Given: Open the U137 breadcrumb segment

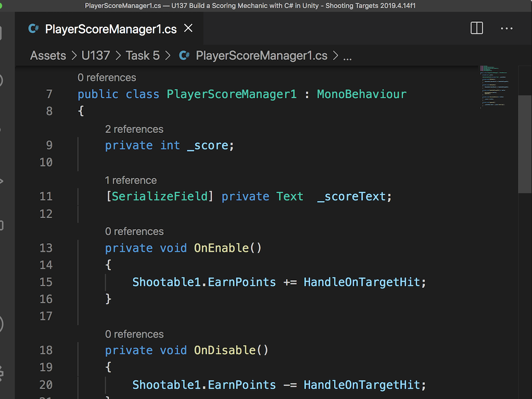Looking at the screenshot, I should [96, 55].
